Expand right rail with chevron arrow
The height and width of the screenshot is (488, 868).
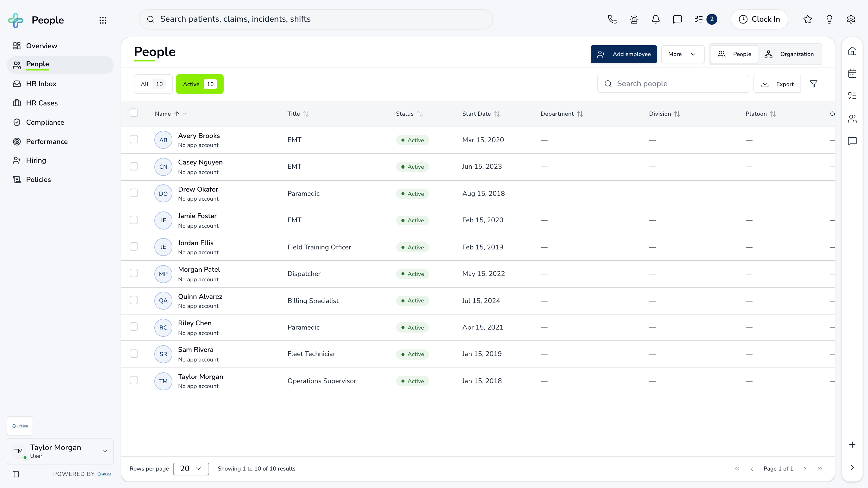(x=852, y=468)
